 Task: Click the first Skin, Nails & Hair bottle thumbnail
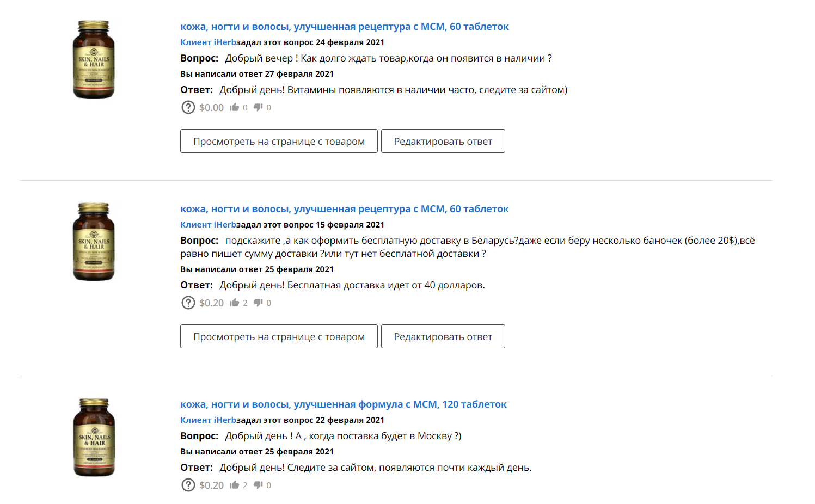(94, 60)
